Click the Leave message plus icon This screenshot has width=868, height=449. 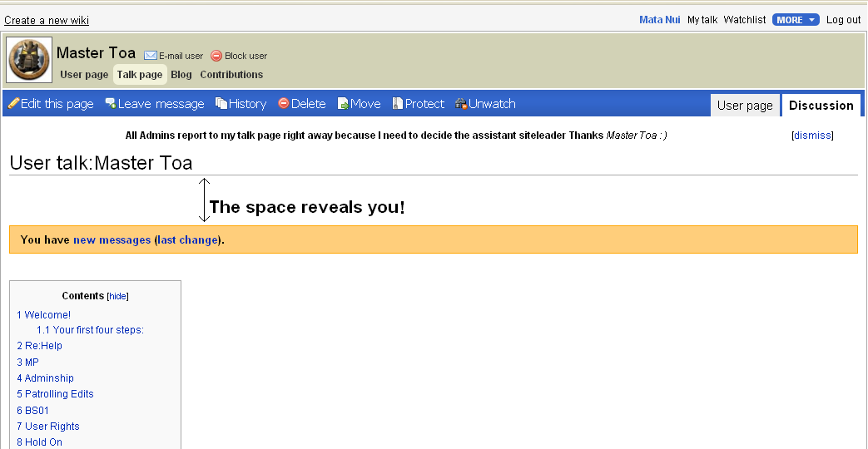(111, 103)
